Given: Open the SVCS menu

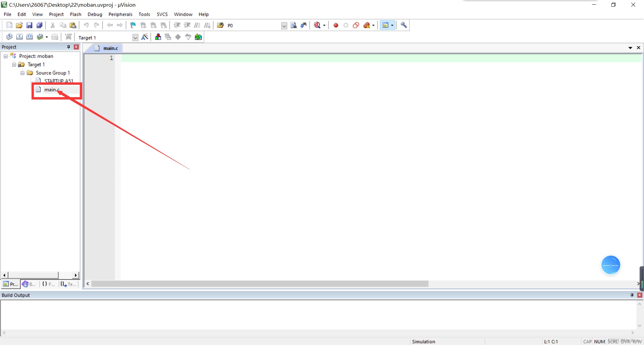Looking at the screenshot, I should tap(162, 14).
